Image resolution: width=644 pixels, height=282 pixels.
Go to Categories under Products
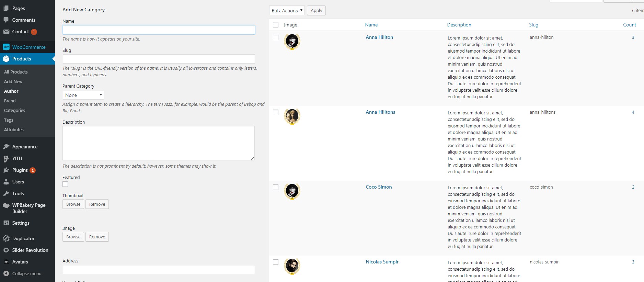(x=14, y=110)
